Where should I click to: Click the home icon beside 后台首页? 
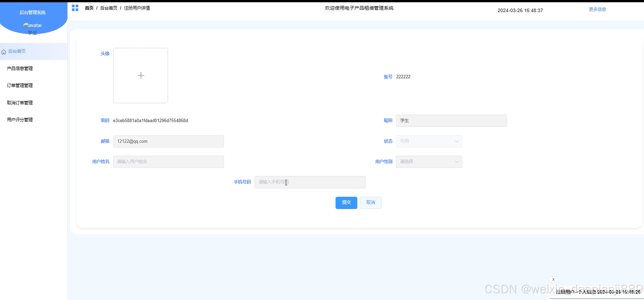tap(4, 52)
